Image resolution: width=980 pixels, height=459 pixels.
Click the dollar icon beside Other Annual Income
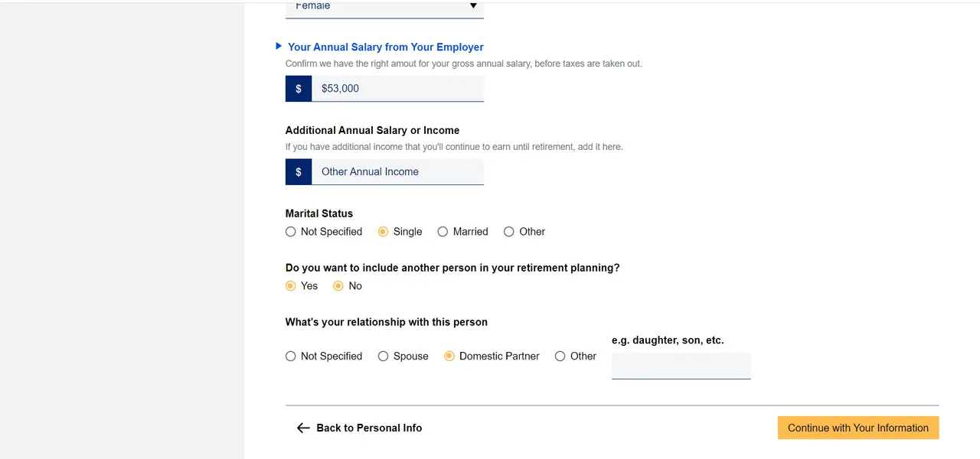pos(299,171)
